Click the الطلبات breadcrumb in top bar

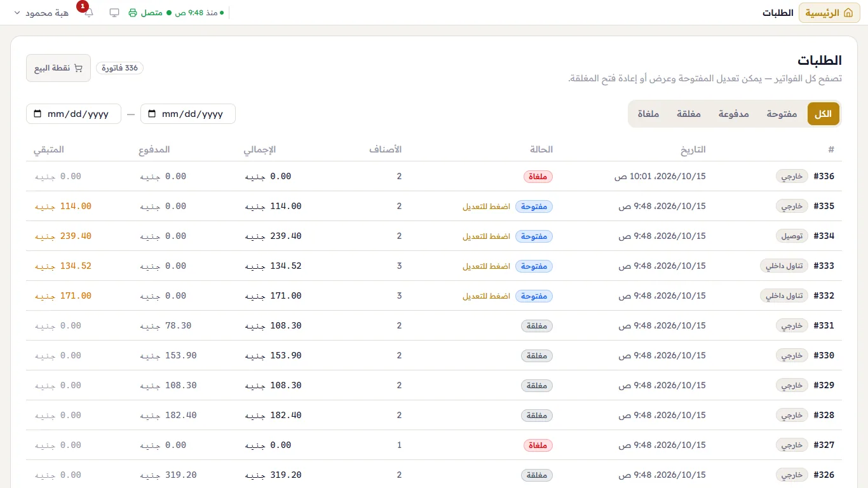(x=778, y=13)
